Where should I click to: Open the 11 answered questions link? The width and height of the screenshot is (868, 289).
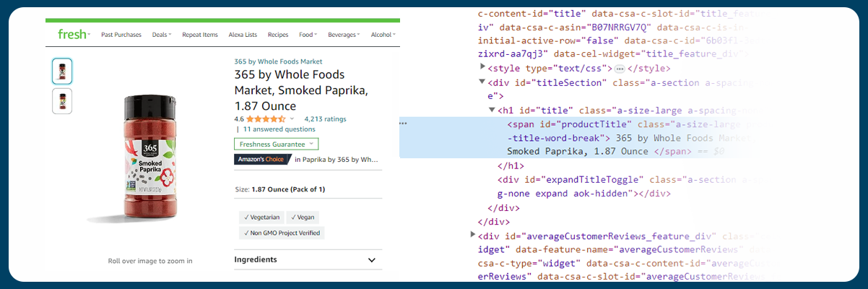pos(279,129)
